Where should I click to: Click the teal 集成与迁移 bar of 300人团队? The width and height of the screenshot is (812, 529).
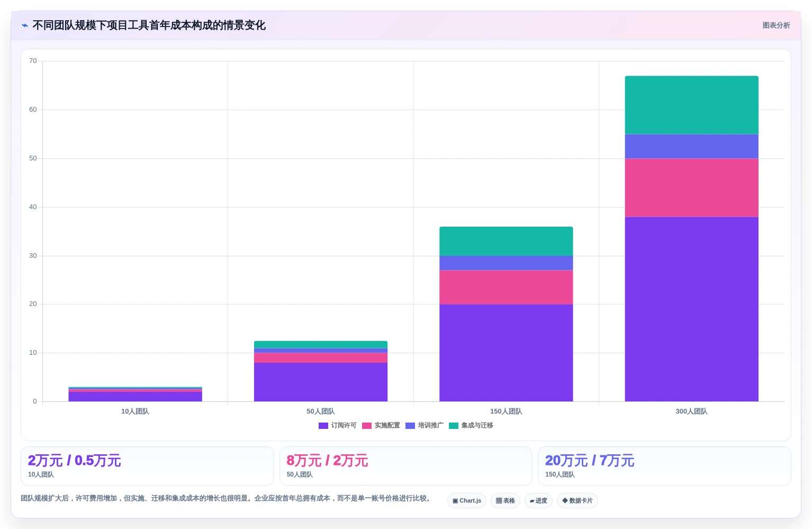(x=691, y=105)
